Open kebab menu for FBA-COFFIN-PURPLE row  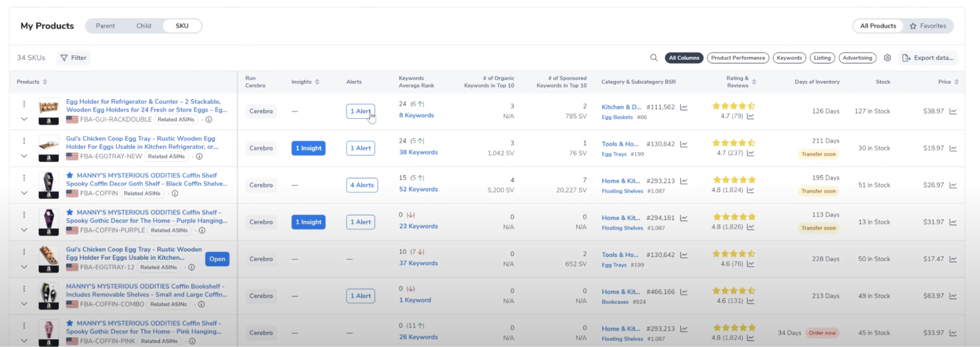pos(24,215)
